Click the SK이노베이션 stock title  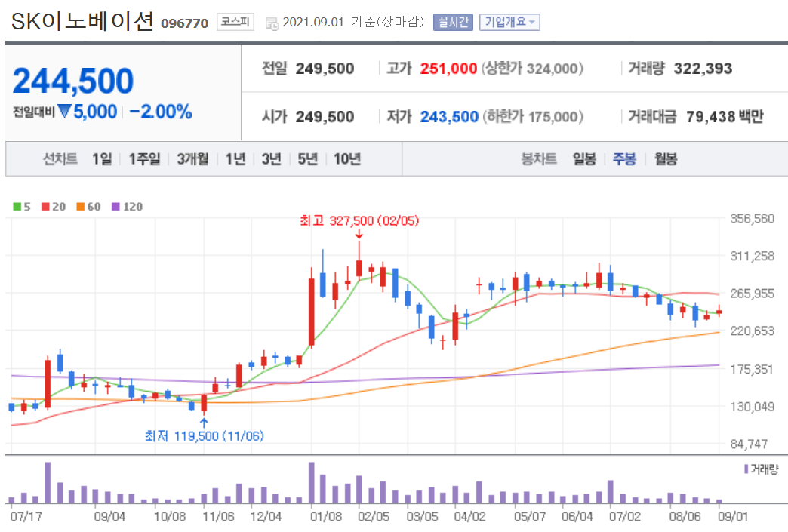click(82, 21)
